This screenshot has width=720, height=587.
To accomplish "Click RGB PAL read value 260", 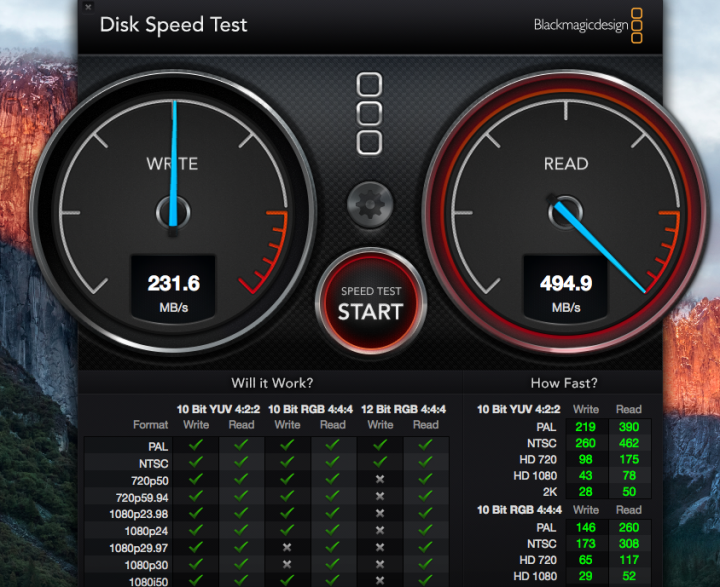I will 629,528.
